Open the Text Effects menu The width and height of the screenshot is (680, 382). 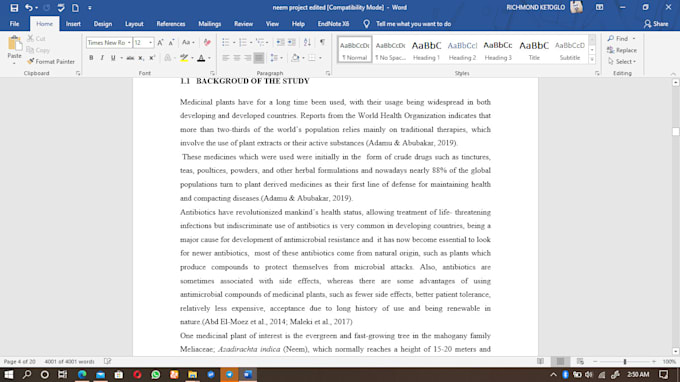point(169,58)
